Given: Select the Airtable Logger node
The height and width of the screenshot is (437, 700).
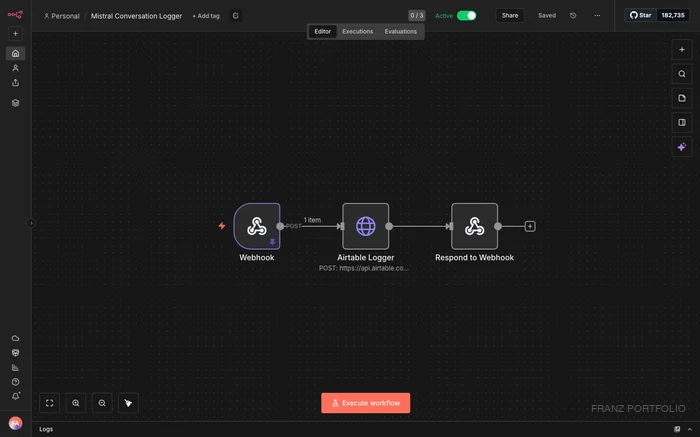Looking at the screenshot, I should [x=366, y=226].
